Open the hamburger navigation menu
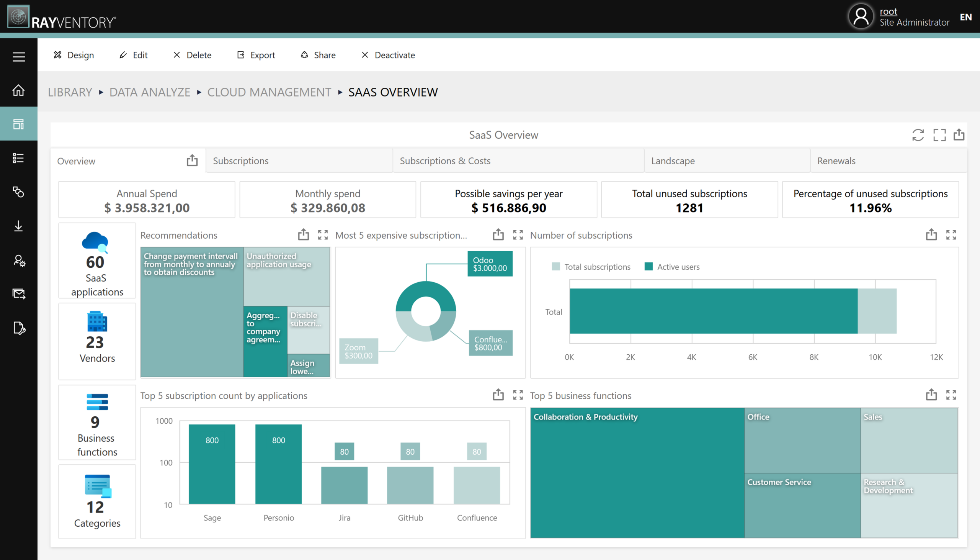 coord(18,57)
